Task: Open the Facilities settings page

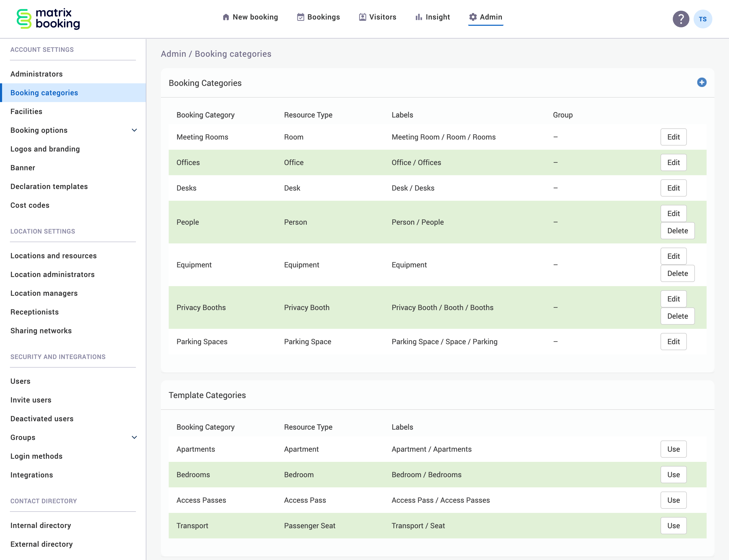Action: (26, 111)
